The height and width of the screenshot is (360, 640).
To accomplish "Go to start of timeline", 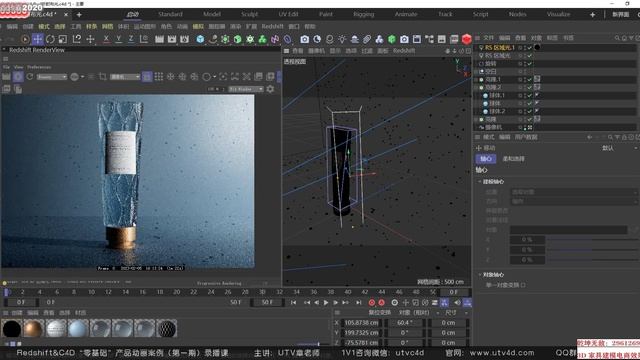I will pyautogui.click(x=293, y=302).
